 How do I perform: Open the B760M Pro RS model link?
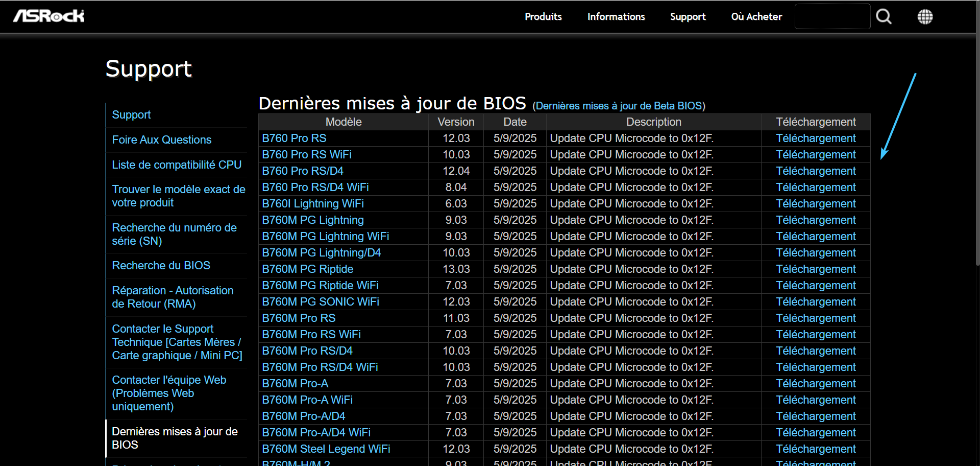coord(299,318)
